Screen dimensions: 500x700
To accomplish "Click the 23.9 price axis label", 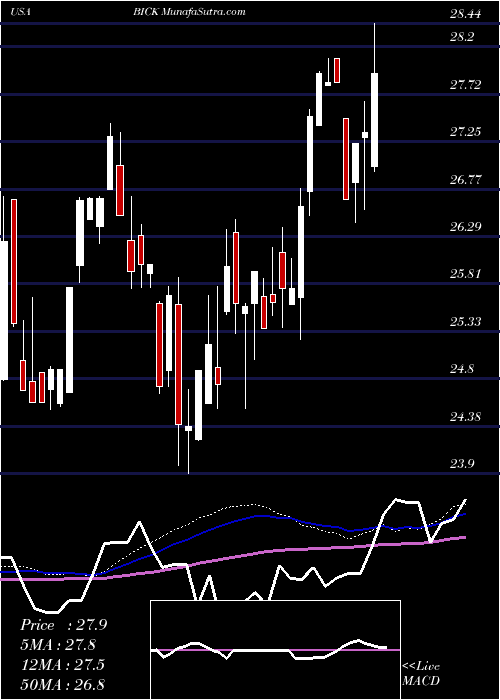I will click(x=462, y=464).
